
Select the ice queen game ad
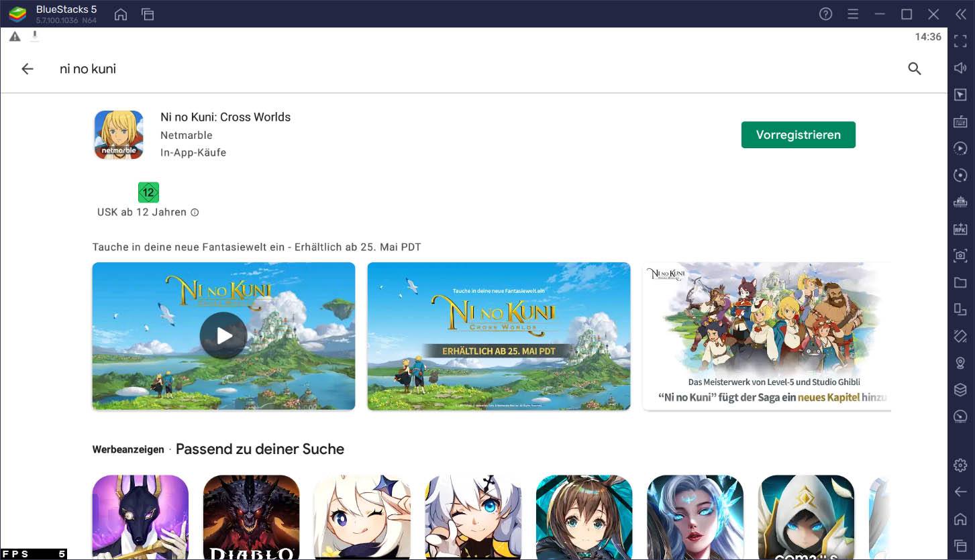(x=695, y=517)
